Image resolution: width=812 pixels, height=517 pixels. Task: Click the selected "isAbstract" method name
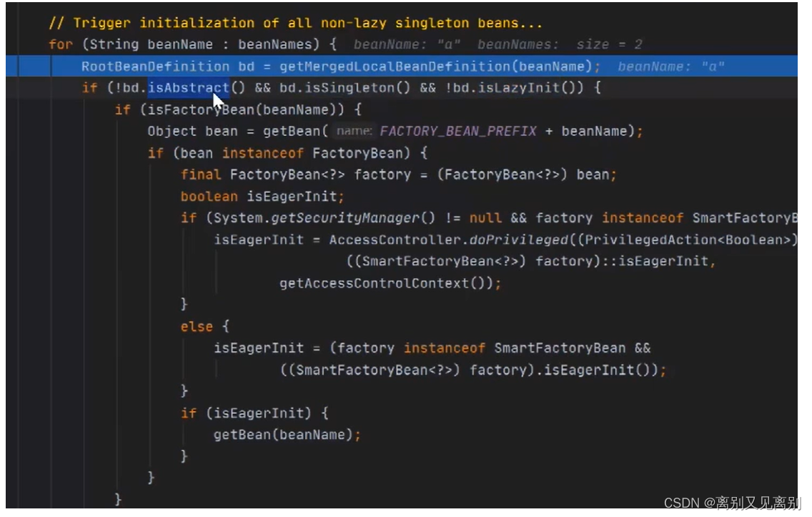pyautogui.click(x=189, y=88)
